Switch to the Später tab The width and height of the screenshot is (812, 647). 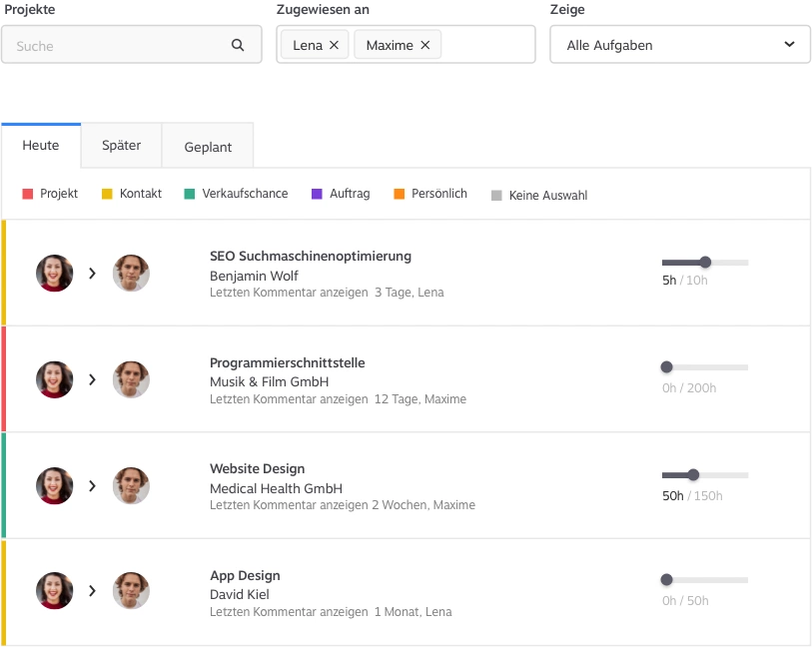click(121, 146)
